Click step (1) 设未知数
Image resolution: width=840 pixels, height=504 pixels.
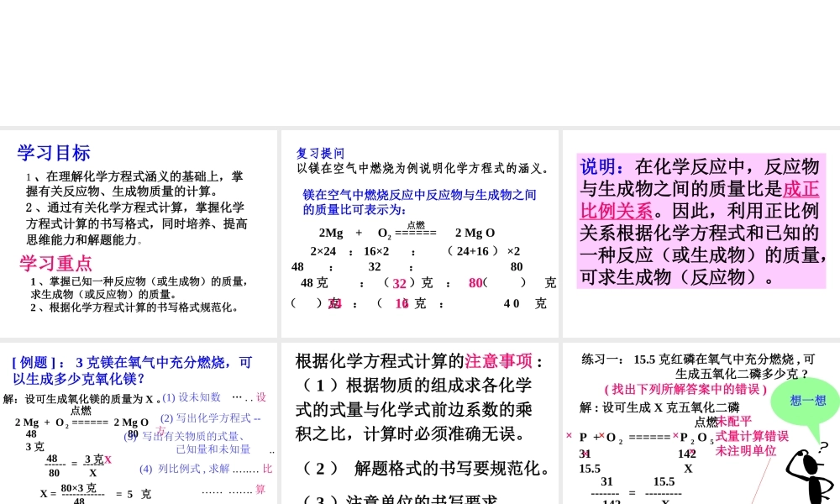click(192, 397)
